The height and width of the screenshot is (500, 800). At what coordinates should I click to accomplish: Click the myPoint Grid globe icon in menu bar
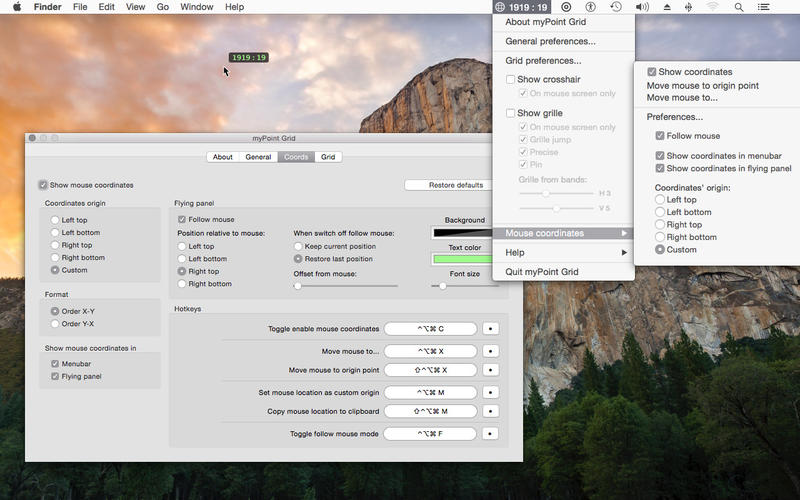click(501, 7)
